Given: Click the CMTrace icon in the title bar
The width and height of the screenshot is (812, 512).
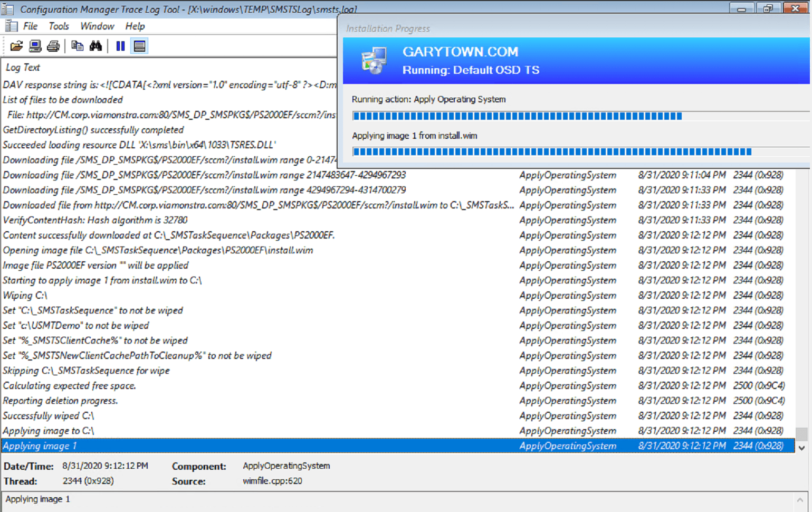Looking at the screenshot, I should (x=8, y=8).
